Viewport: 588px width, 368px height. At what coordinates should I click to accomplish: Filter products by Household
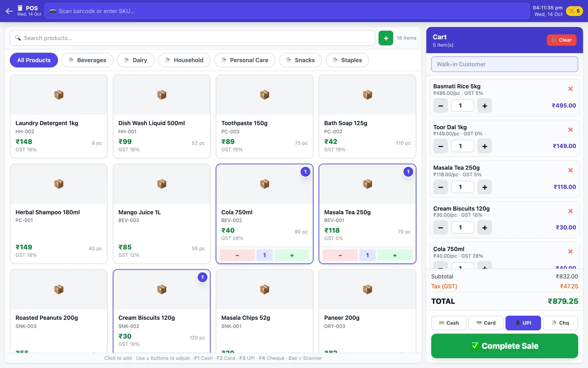[184, 60]
